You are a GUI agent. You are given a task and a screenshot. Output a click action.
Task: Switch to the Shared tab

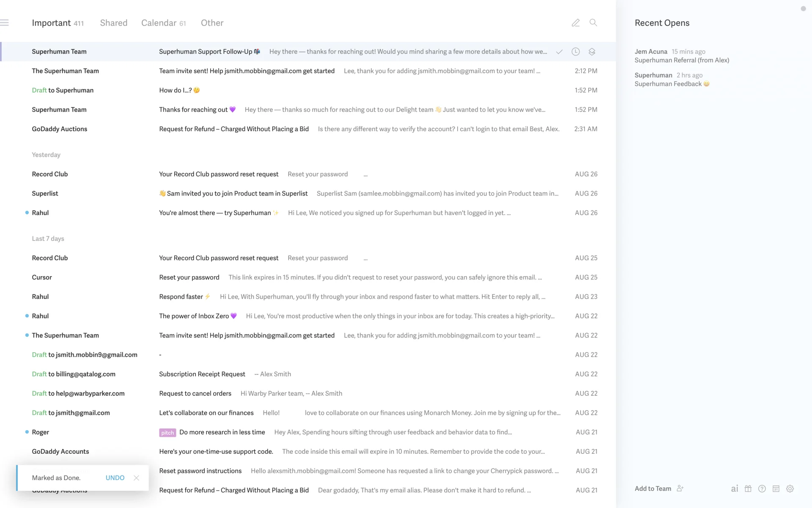click(x=113, y=23)
